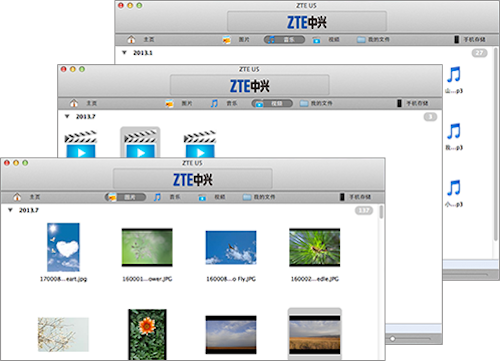The height and width of the screenshot is (361, 500).
Task: Select the orange flower photo
Action: [147, 334]
